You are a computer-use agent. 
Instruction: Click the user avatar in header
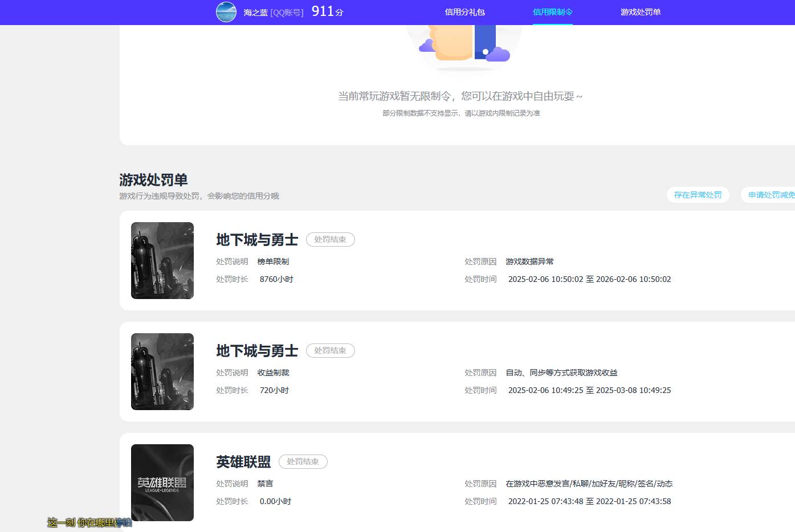tap(226, 12)
